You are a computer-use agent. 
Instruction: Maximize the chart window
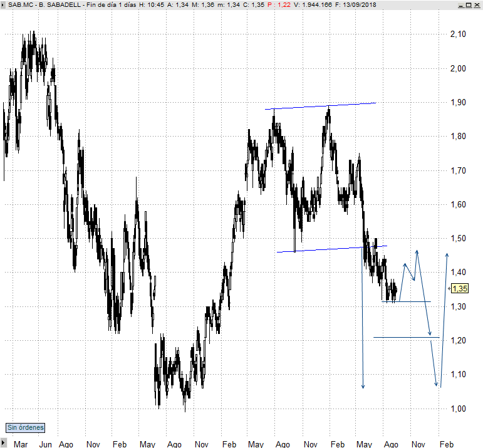pyautogui.click(x=469, y=5)
